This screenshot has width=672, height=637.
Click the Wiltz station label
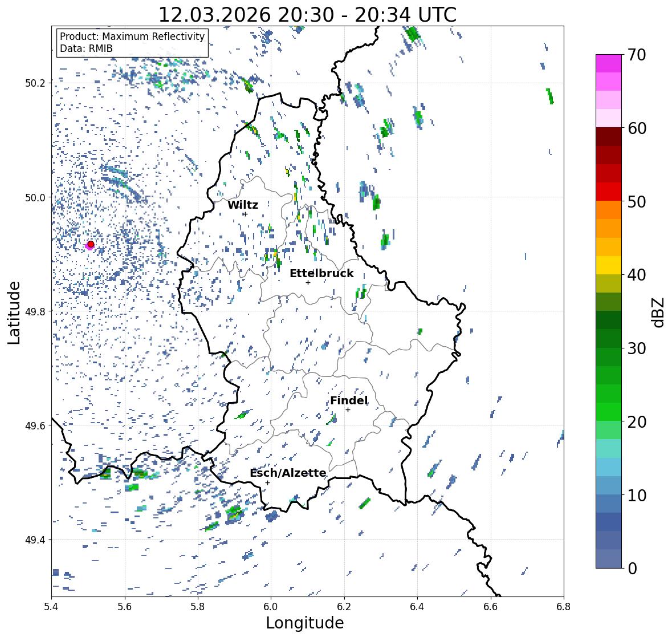point(243,205)
